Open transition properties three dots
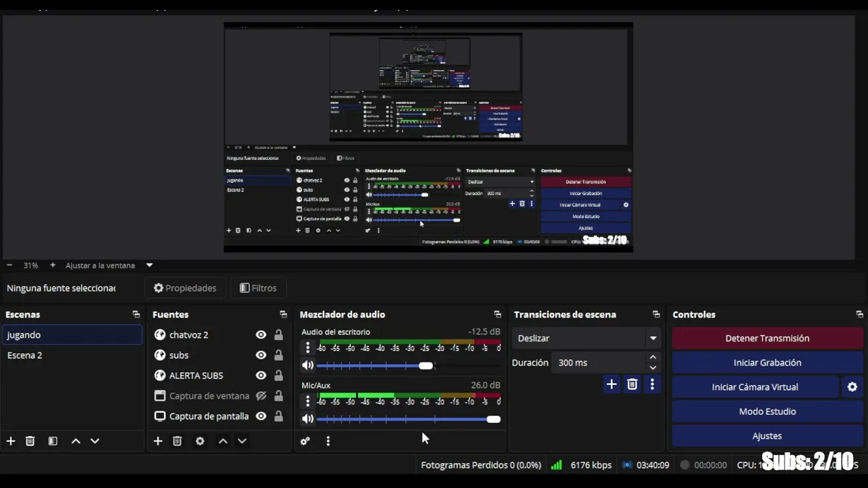868x488 pixels. tap(652, 384)
